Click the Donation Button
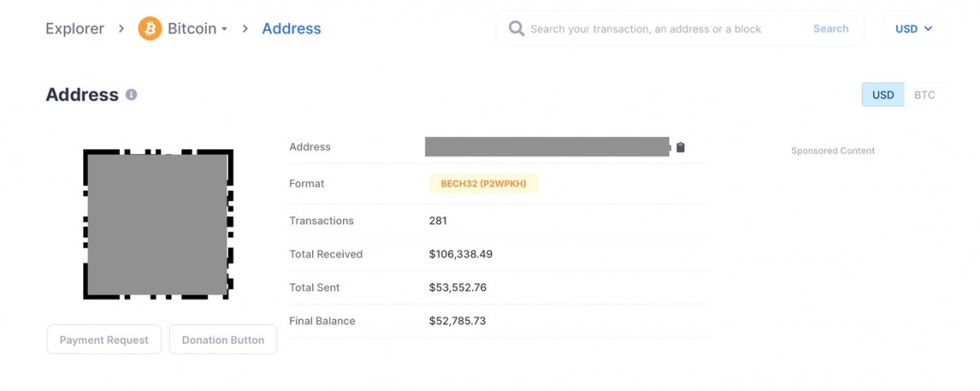Image resolution: width=980 pixels, height=391 pixels. pyautogui.click(x=223, y=340)
